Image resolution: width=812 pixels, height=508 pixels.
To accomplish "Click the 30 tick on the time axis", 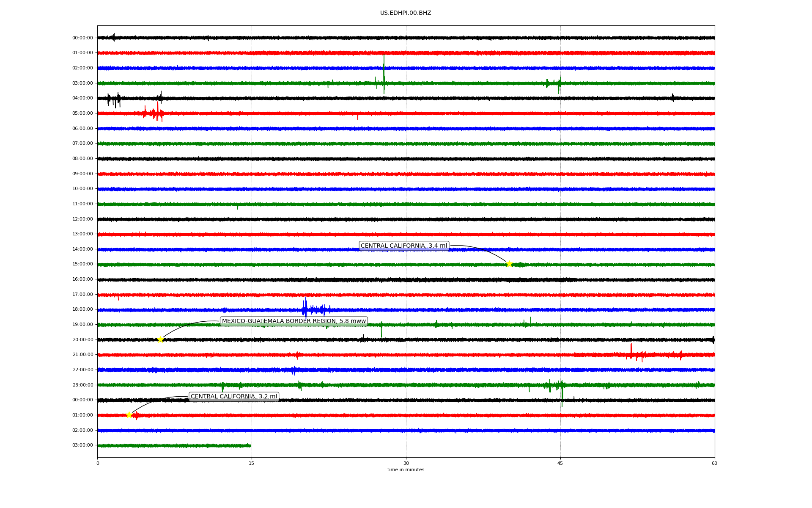I will click(x=406, y=463).
